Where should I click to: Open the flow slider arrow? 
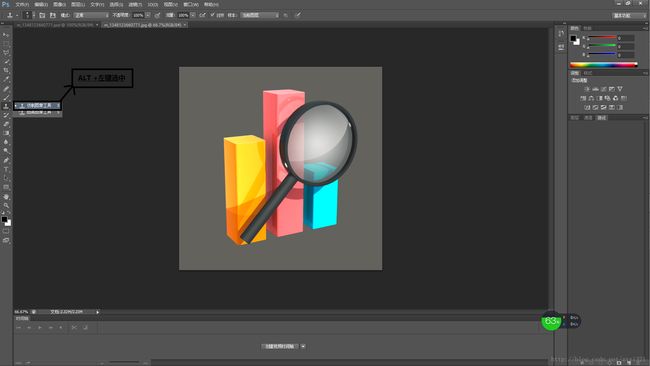click(x=193, y=15)
